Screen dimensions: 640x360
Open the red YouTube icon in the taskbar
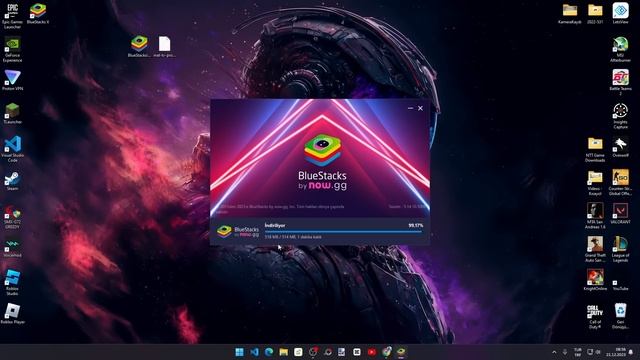click(x=372, y=352)
